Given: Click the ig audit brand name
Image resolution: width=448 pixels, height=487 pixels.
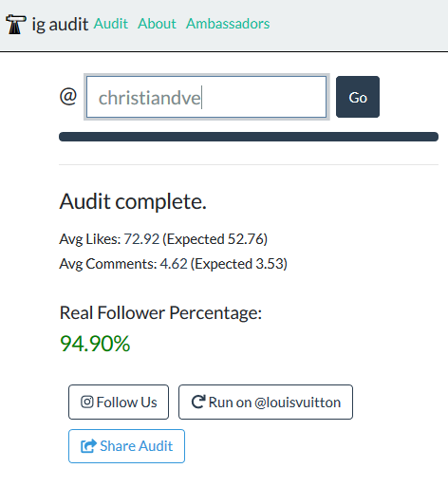Looking at the screenshot, I should pos(60,25).
